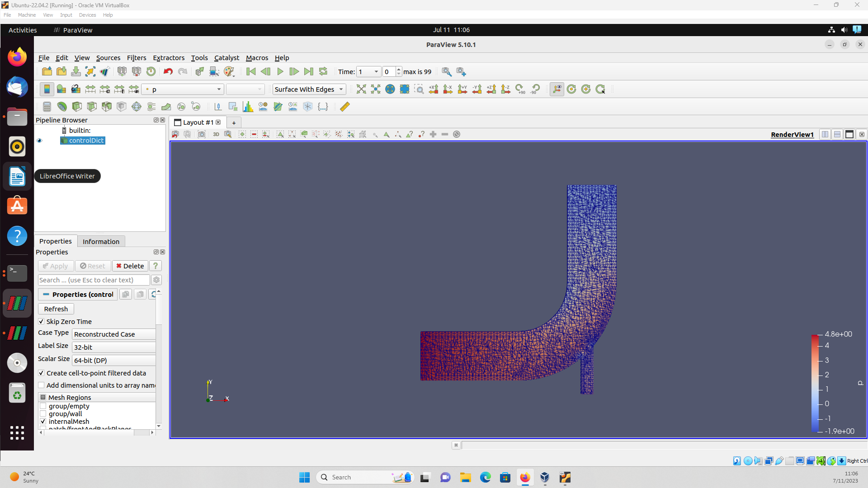This screenshot has width=868, height=488.
Task: Click the Play animation button
Action: [x=280, y=71]
